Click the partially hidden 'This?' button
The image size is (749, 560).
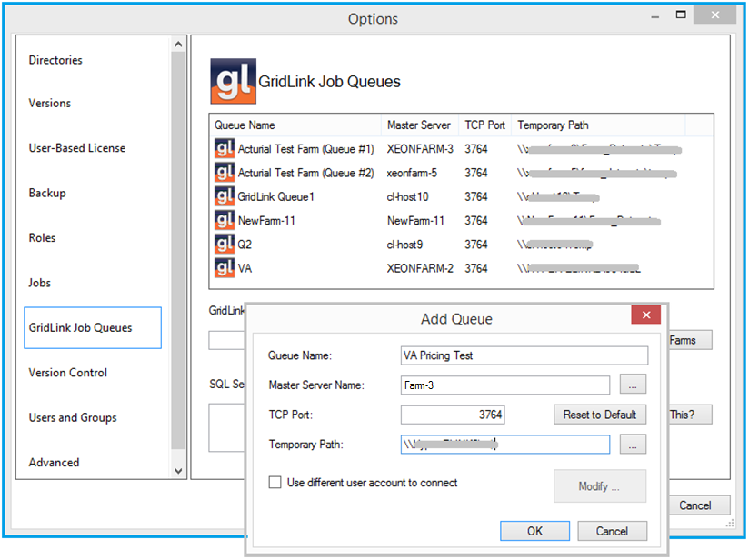(x=690, y=415)
